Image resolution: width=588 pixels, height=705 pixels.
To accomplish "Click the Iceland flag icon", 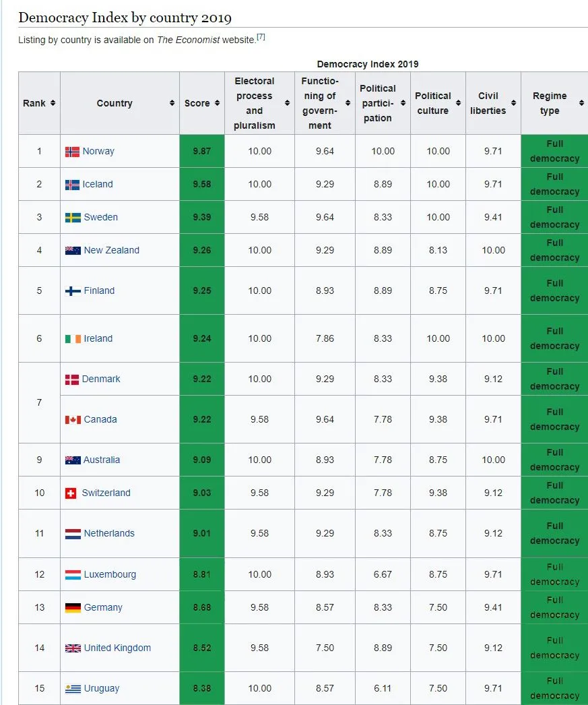I will click(72, 185).
